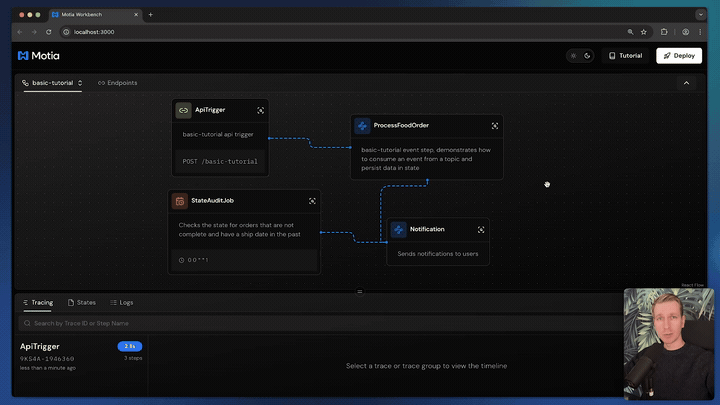Open the ApiTrigger node focus icon
This screenshot has width=720, height=405.
pyautogui.click(x=261, y=110)
